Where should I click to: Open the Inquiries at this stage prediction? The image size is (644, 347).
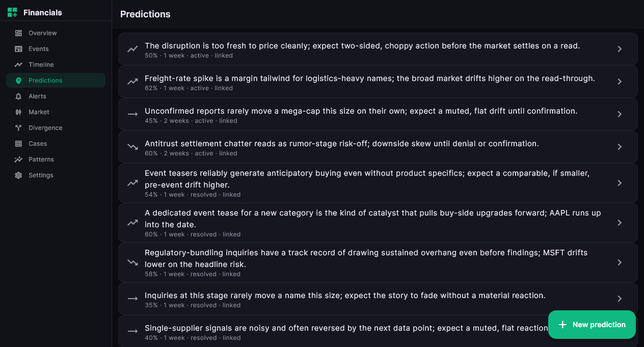[378, 299]
